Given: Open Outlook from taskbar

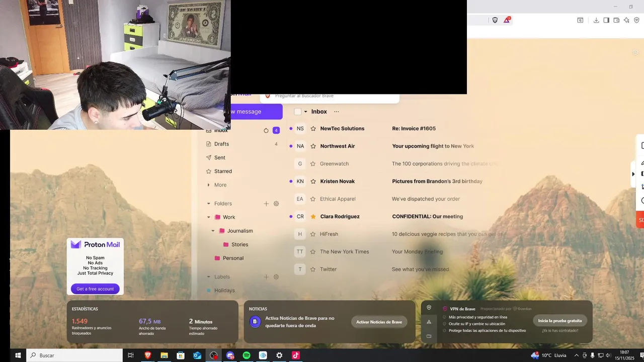Looking at the screenshot, I should [197, 355].
